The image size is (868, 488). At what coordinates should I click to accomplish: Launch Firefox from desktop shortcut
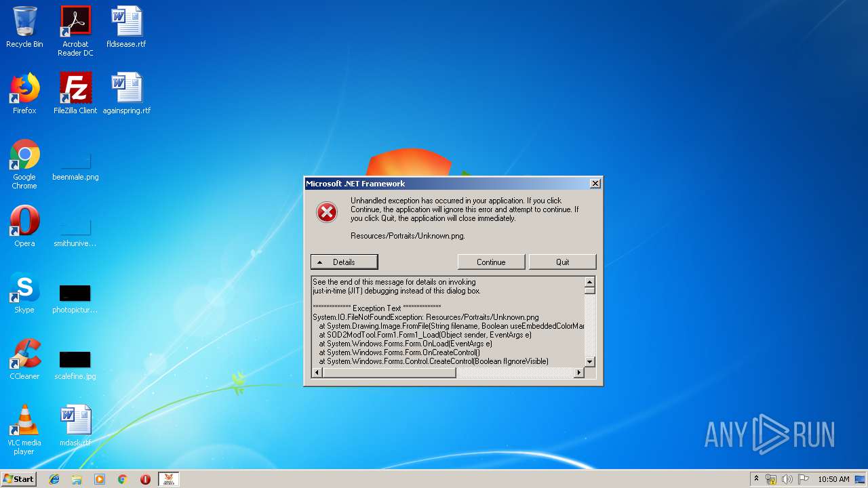[x=24, y=94]
